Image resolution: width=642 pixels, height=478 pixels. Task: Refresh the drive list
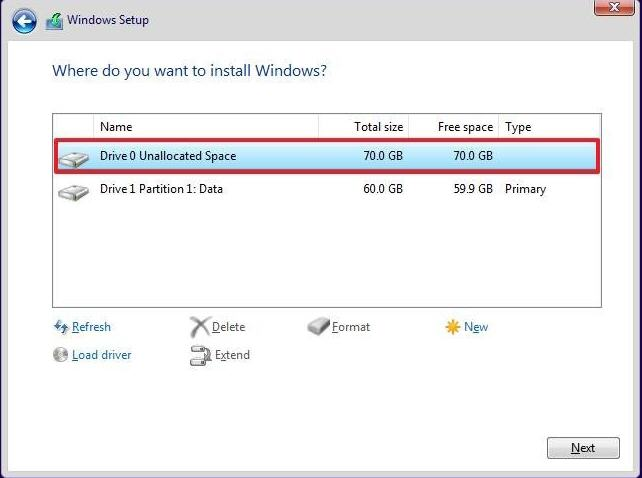coord(91,327)
